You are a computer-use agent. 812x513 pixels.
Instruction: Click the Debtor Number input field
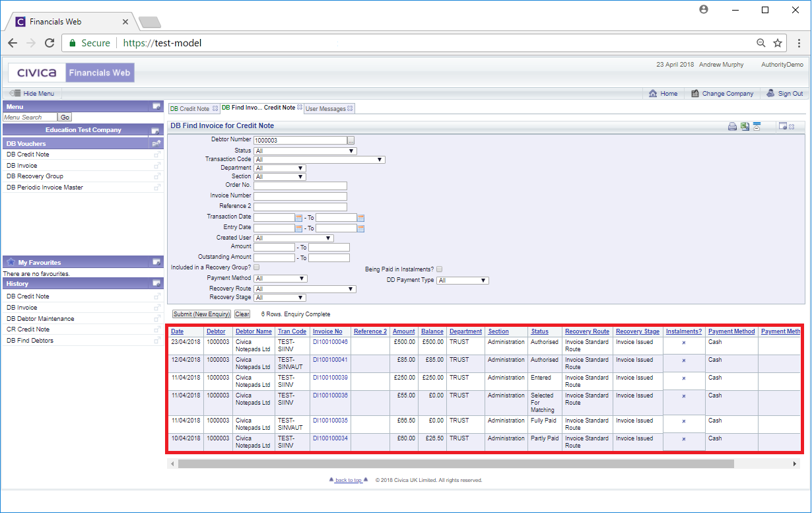point(300,140)
